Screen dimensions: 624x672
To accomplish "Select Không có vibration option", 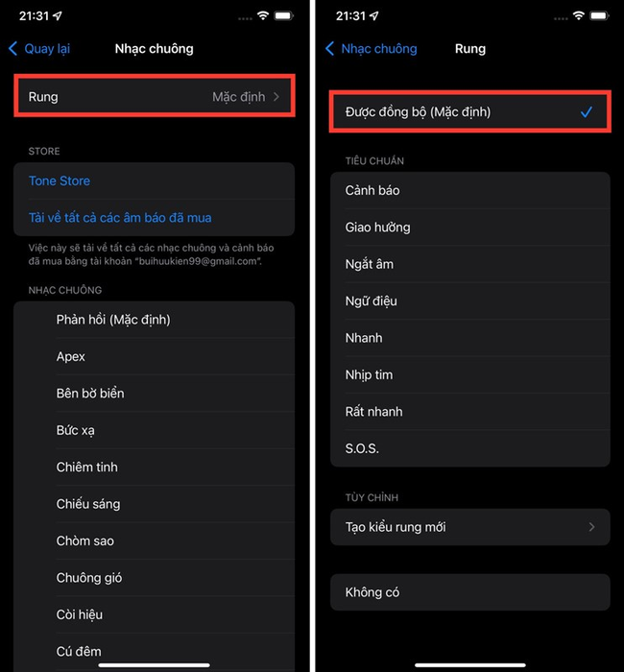I will click(470, 592).
